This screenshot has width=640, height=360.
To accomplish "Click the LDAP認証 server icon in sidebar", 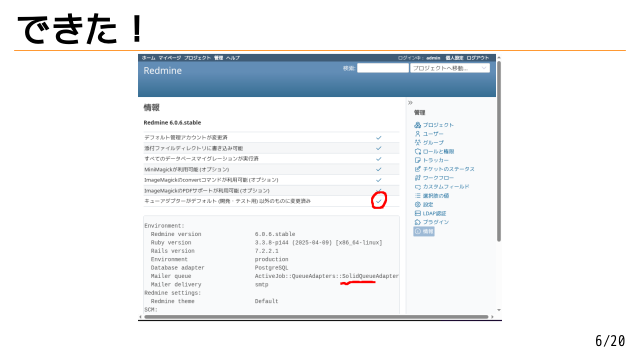I will [x=417, y=213].
